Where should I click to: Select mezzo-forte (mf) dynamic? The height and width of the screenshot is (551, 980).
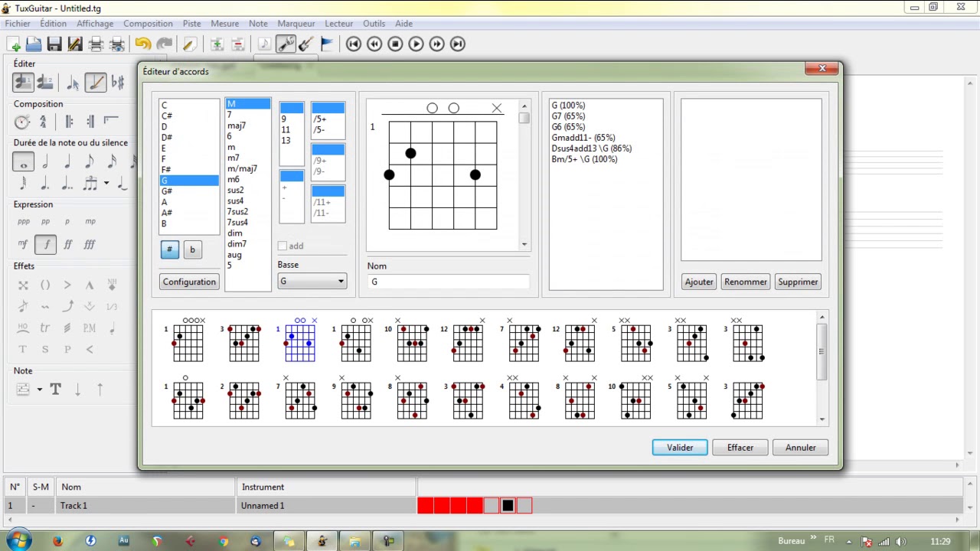[23, 245]
